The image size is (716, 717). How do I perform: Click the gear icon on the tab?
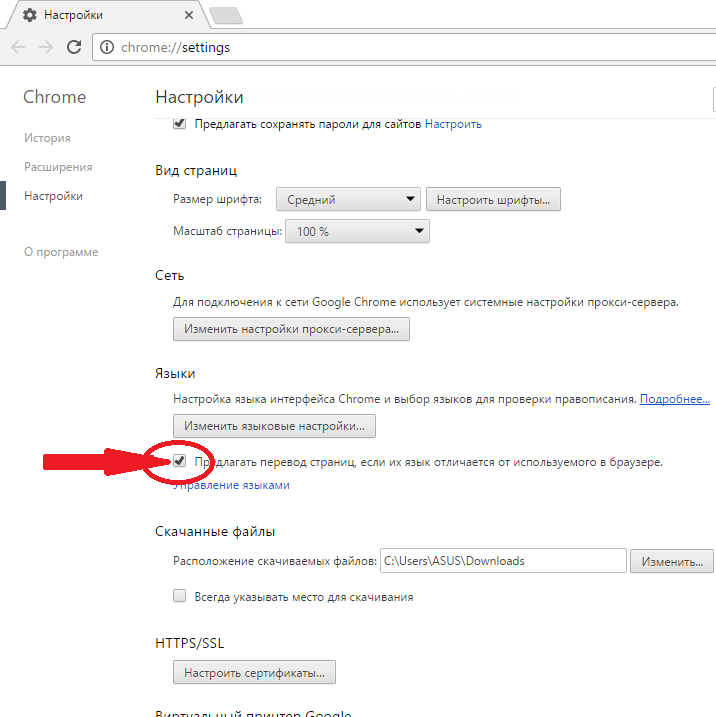coord(30,15)
